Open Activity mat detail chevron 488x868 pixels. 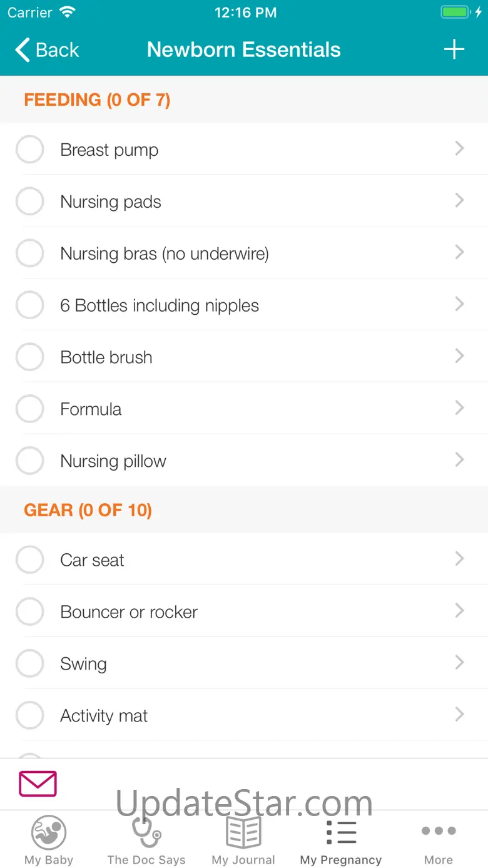point(460,714)
